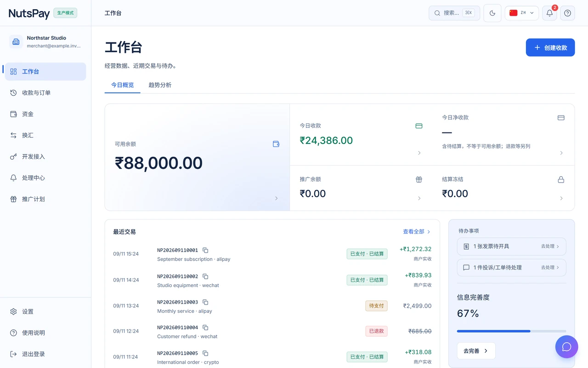Expand the 结算冻结 card chevron

[x=561, y=198]
